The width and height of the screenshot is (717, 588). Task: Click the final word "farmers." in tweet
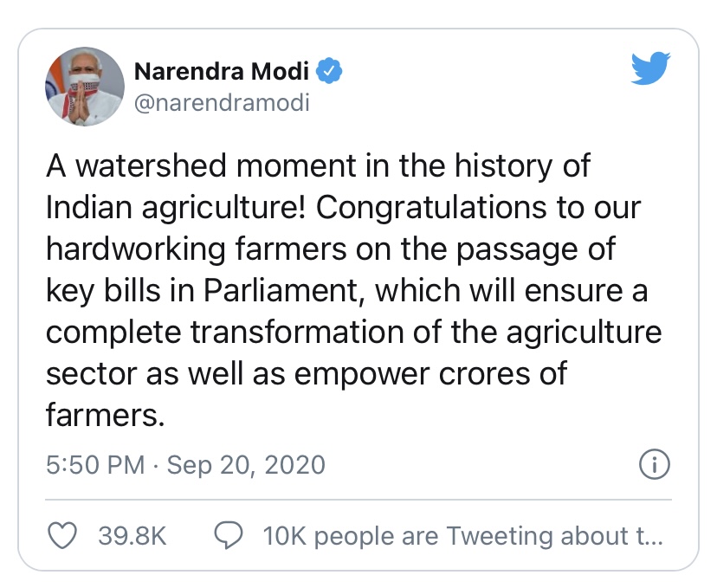pyautogui.click(x=105, y=416)
